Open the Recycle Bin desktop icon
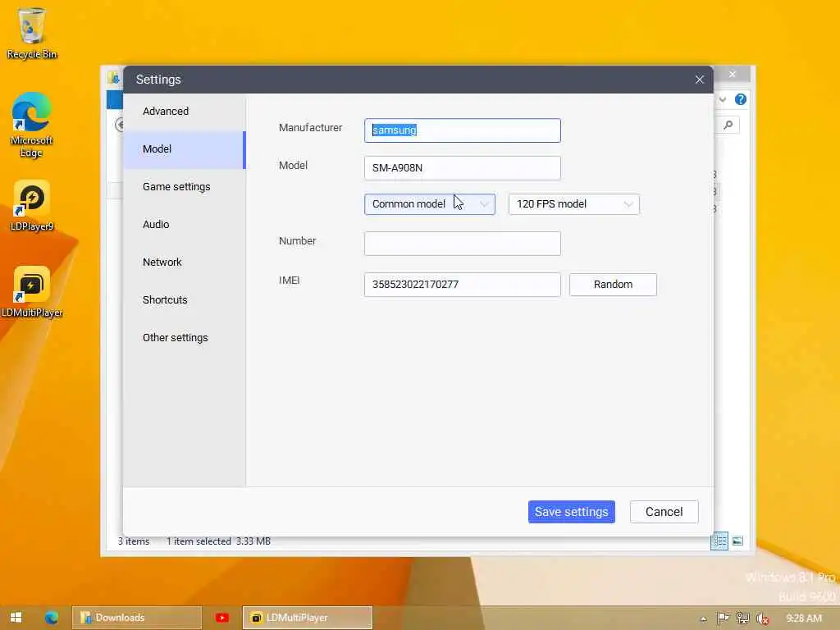 [32, 33]
